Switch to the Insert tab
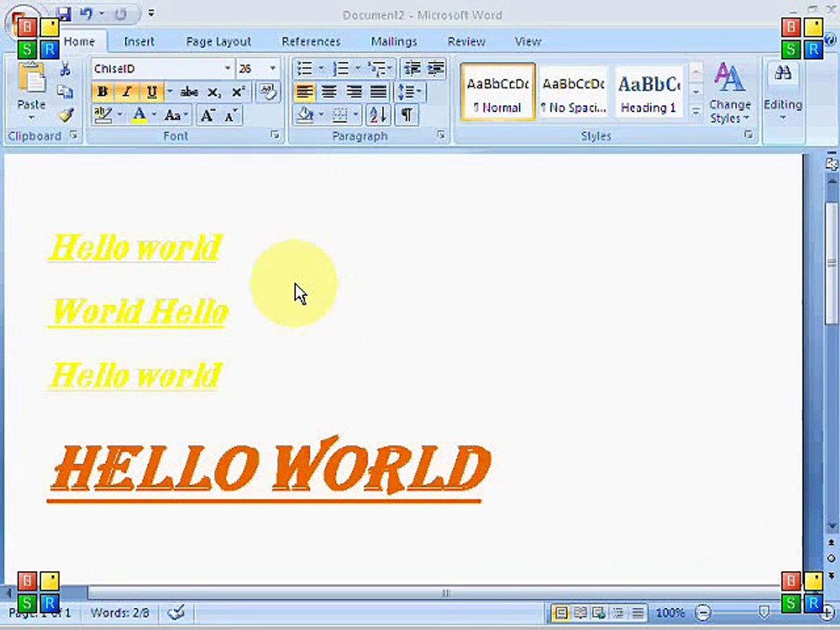The image size is (840, 630). 139,41
